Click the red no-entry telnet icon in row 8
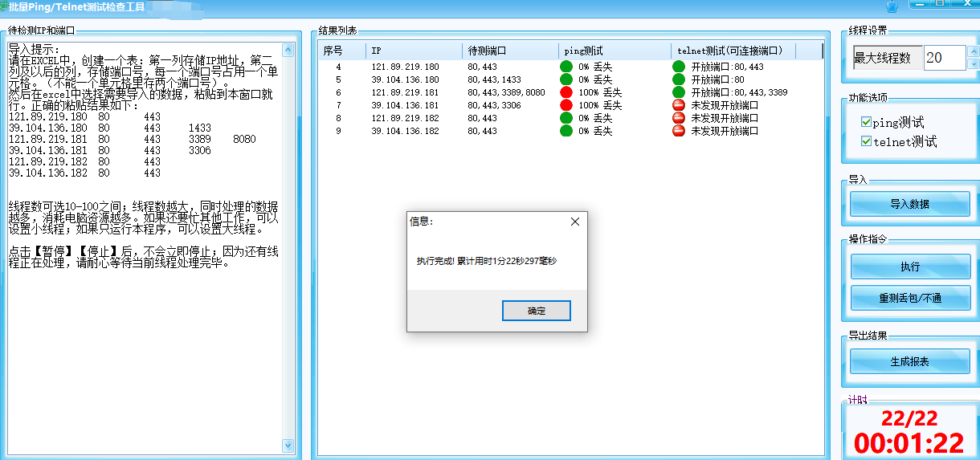The image size is (980, 460). click(x=679, y=119)
